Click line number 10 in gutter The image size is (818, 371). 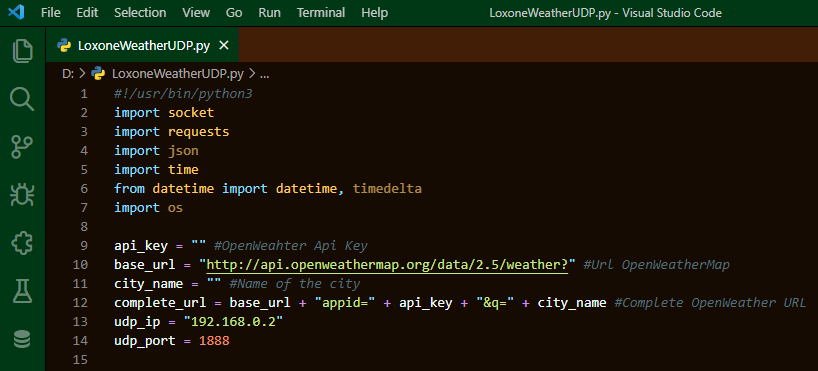coord(80,265)
